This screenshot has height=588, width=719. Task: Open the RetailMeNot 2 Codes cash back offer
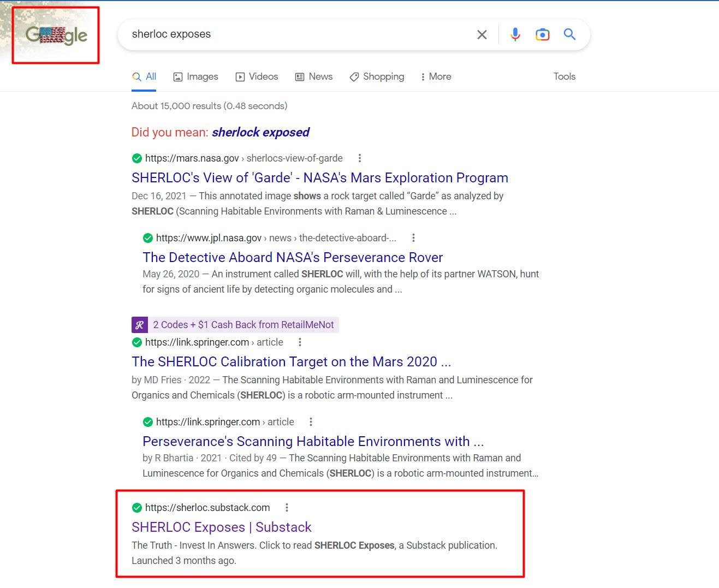click(243, 325)
